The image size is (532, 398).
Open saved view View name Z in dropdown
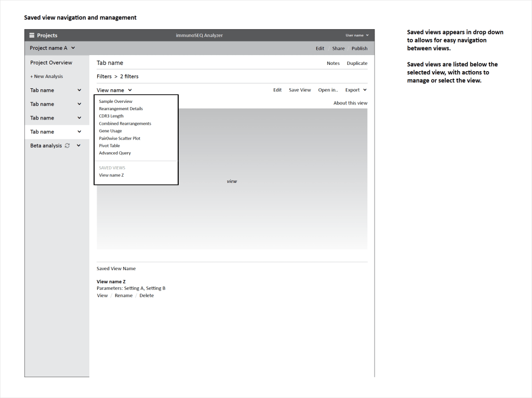pos(111,175)
